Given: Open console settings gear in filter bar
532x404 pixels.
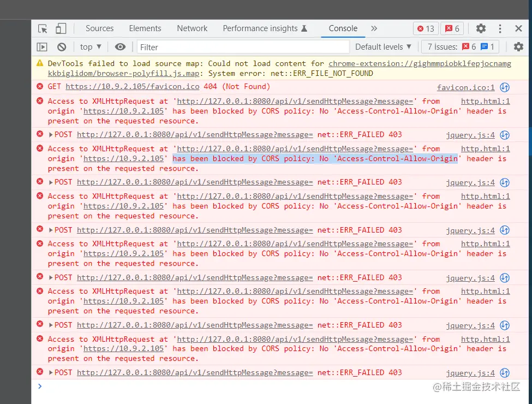Looking at the screenshot, I should pos(518,47).
